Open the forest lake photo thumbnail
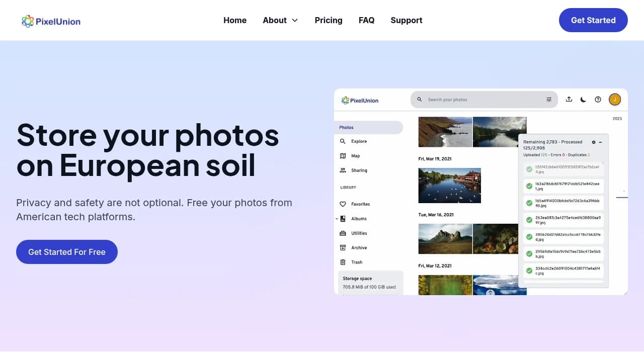644x362 pixels. click(x=500, y=132)
